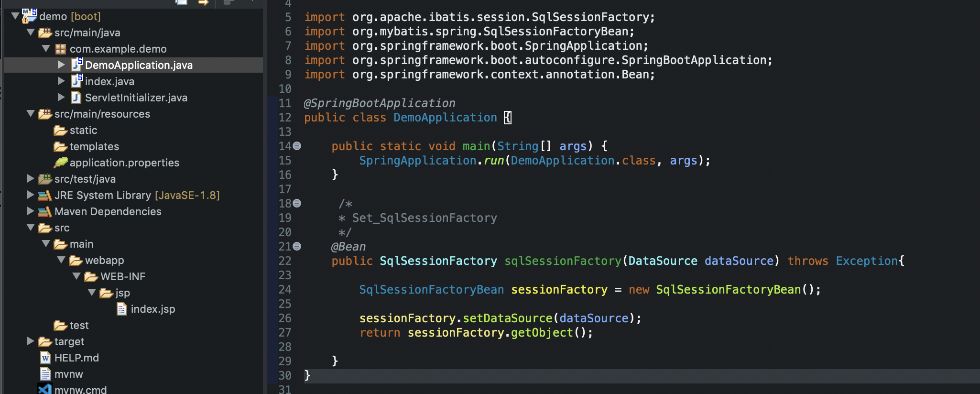Click the target folder icon

45,342
